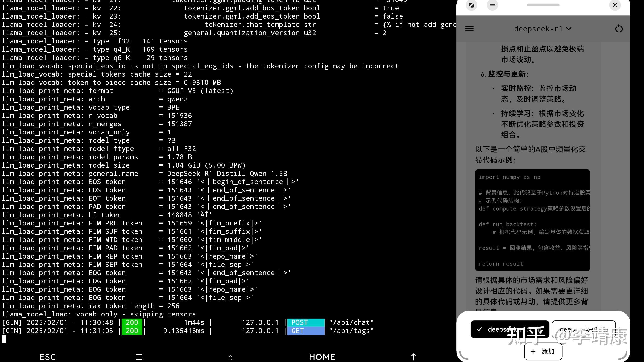Tap the shift arrow icon on the bottom bar

(x=230, y=357)
